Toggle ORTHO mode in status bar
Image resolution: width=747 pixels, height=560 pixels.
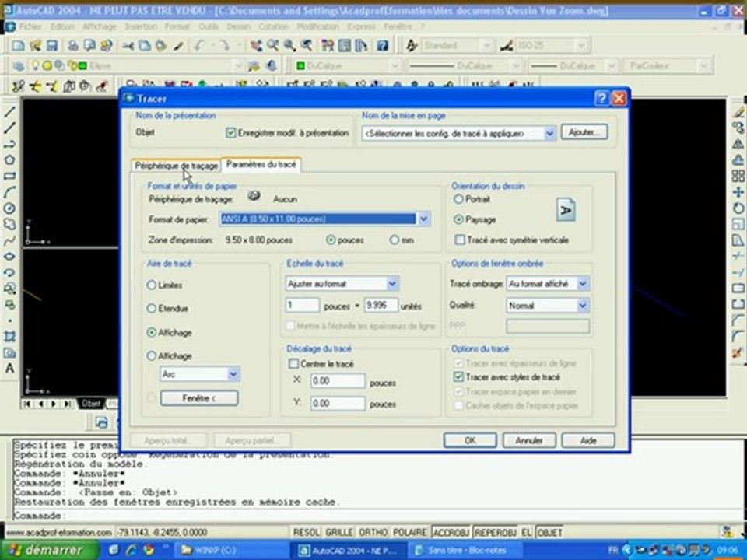373,532
